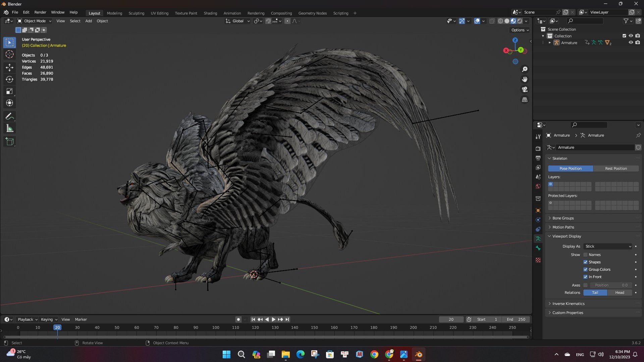Expand the Motion Paths panel
The height and width of the screenshot is (362, 644).
click(x=563, y=227)
